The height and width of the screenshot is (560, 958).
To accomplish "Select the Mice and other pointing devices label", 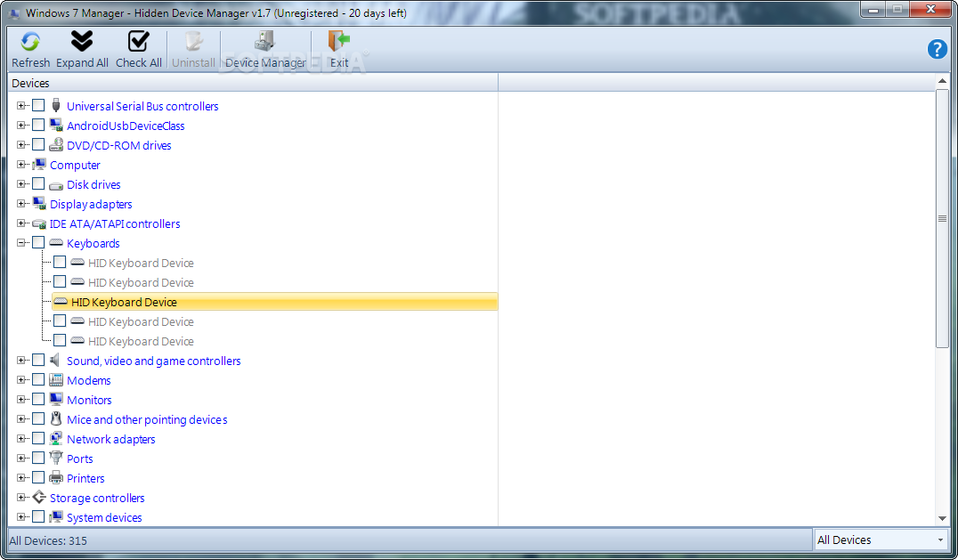I will [x=147, y=419].
